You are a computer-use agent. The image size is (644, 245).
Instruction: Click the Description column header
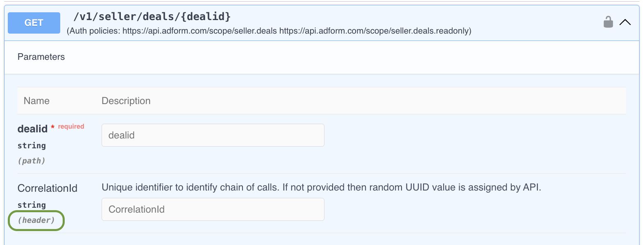coord(126,101)
